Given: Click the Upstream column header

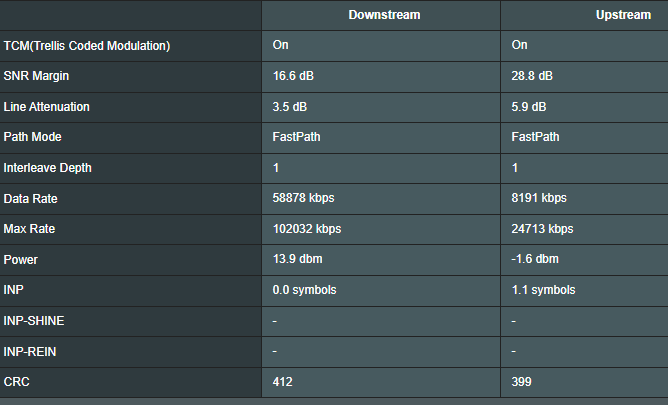Looking at the screenshot, I should pyautogui.click(x=623, y=15).
